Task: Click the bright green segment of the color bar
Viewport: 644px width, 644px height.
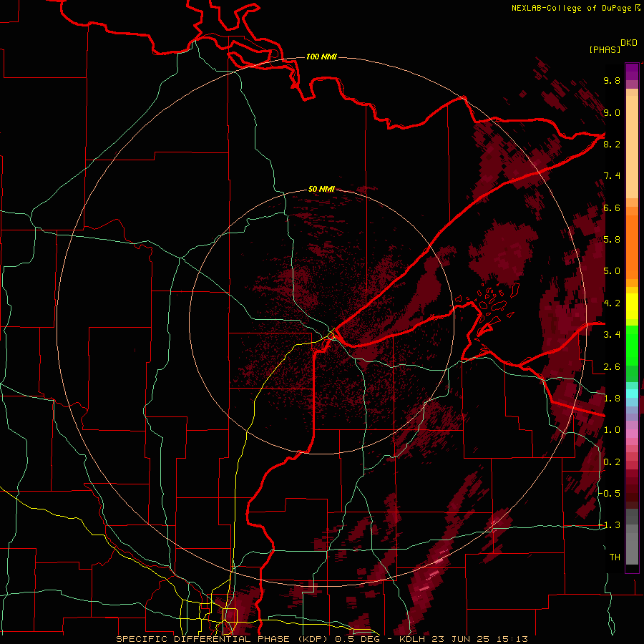Action: [632, 345]
